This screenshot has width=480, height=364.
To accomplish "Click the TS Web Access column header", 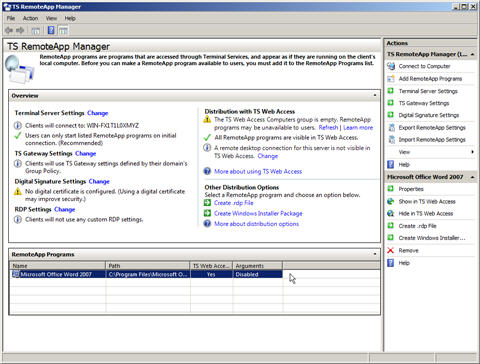I will click(x=211, y=266).
